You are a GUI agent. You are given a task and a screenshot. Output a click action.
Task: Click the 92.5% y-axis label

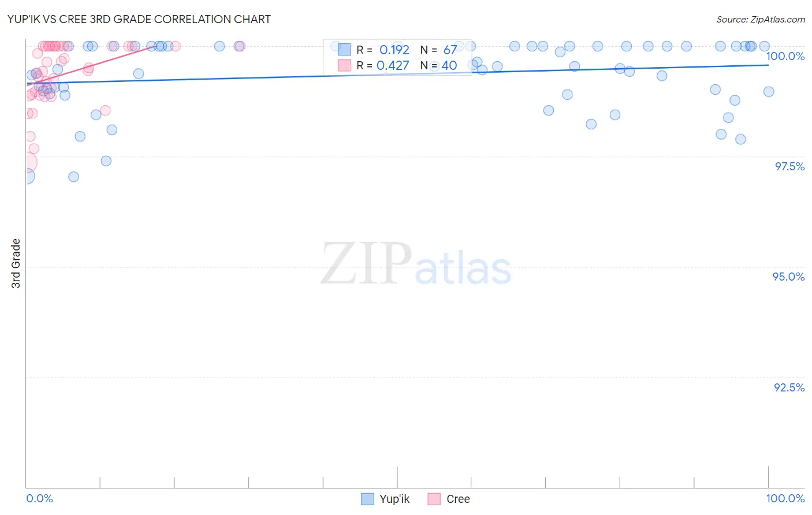789,387
